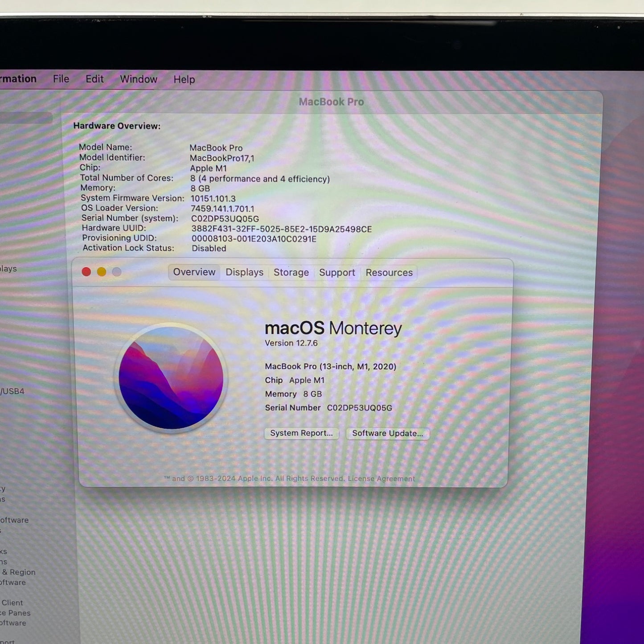Screen dimensions: 644x644
Task: Select the "Memory:" label in Hardware Overview
Action: click(98, 188)
